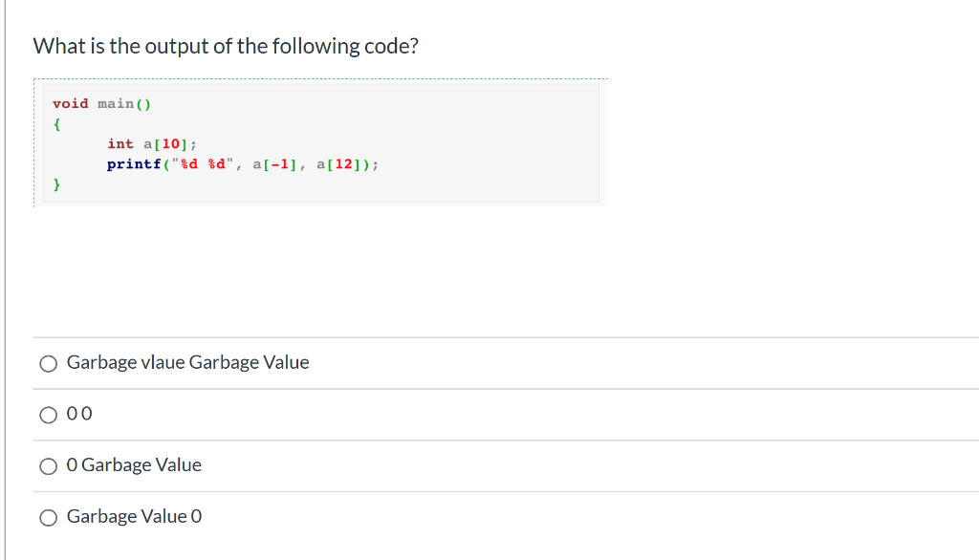This screenshot has width=979, height=560.
Task: Click the "0 0" answer label text
Action: click(x=79, y=415)
